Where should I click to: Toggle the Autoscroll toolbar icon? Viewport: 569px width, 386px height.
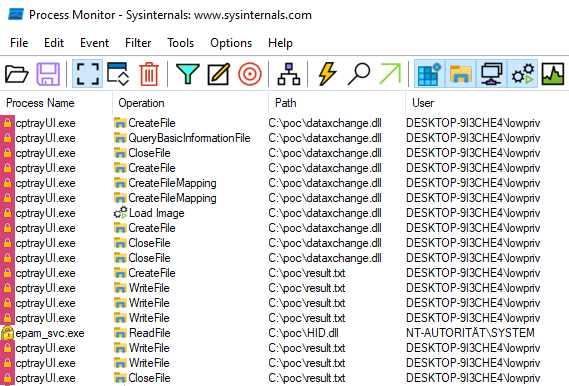tap(118, 74)
